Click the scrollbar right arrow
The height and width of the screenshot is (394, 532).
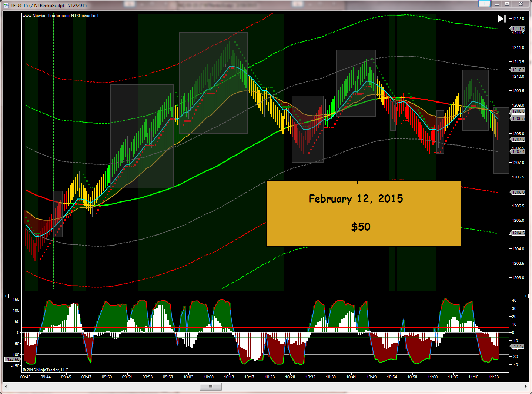pyautogui.click(x=525, y=386)
